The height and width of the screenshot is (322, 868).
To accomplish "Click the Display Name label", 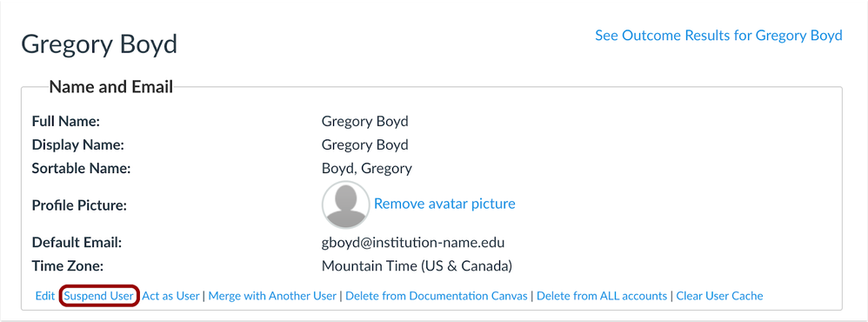I will click(x=78, y=145).
